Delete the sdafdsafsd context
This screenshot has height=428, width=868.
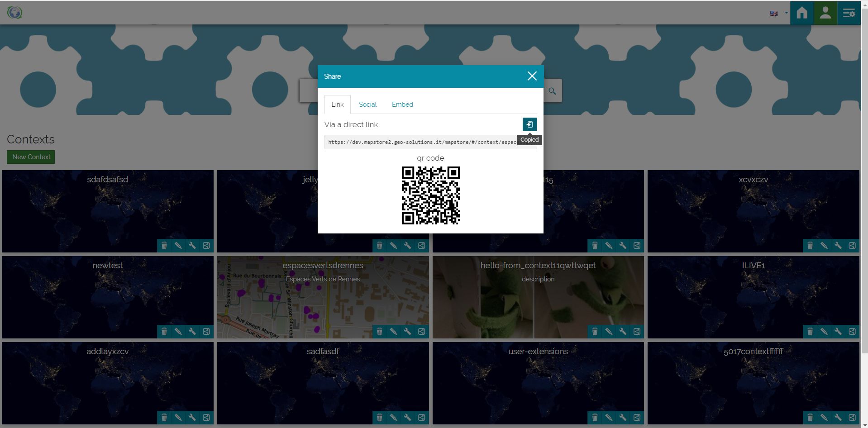click(x=164, y=245)
